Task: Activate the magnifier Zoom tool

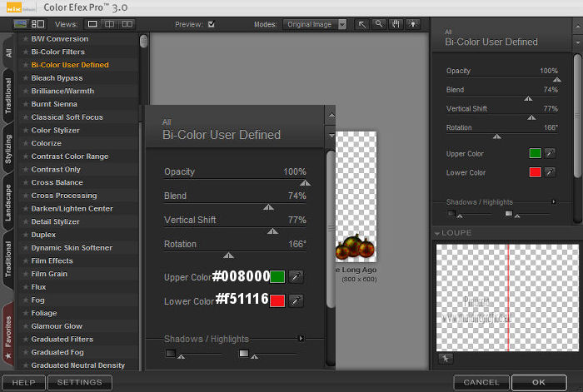Action: (x=378, y=24)
